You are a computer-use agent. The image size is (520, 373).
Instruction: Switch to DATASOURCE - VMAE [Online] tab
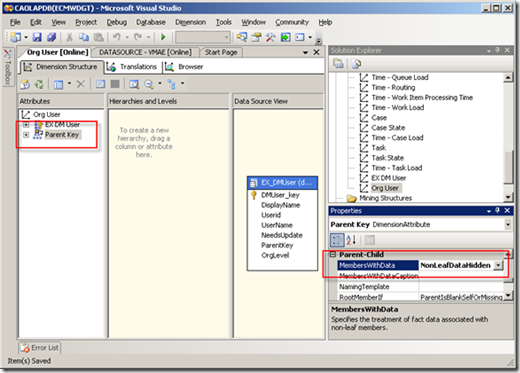[145, 52]
